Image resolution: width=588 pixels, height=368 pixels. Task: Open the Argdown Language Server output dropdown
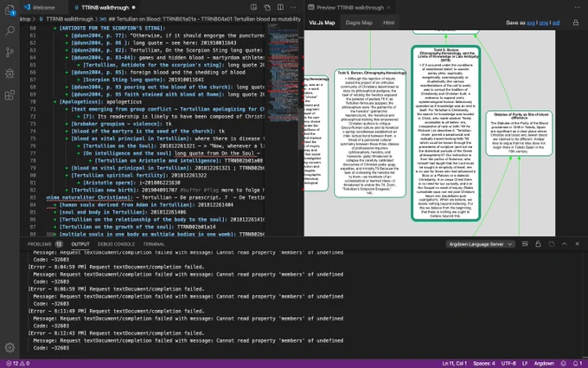[481, 244]
